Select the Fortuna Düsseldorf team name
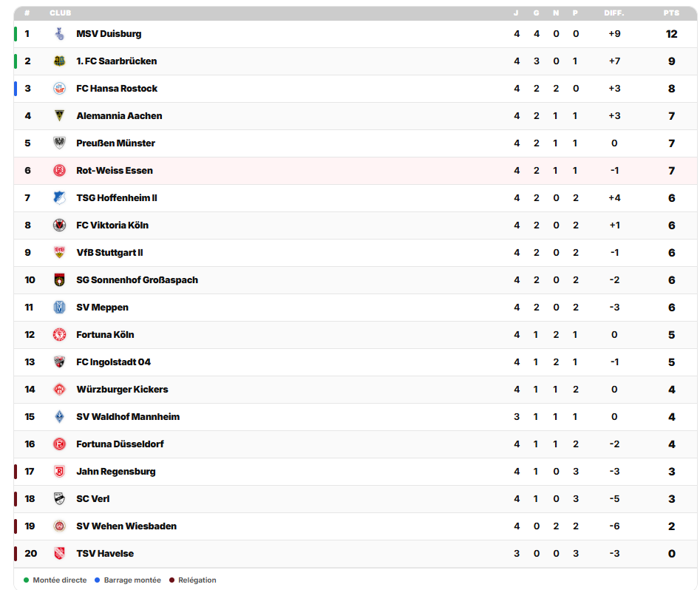The image size is (700, 590). click(120, 444)
